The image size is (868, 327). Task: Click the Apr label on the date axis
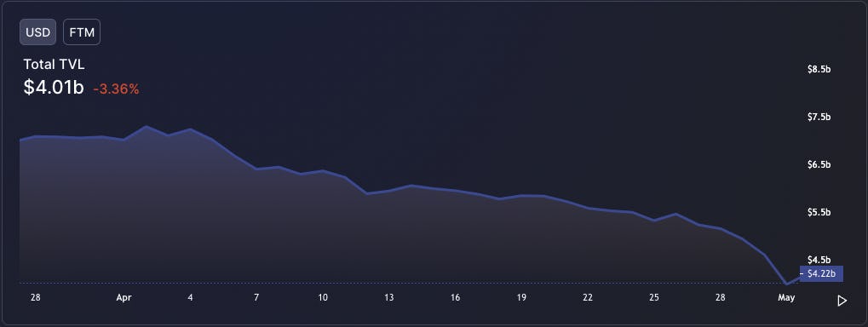pos(124,298)
